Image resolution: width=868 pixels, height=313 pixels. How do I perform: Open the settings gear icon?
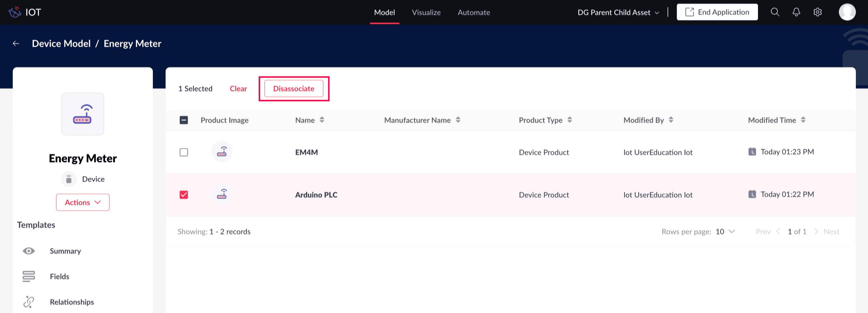[x=817, y=12]
